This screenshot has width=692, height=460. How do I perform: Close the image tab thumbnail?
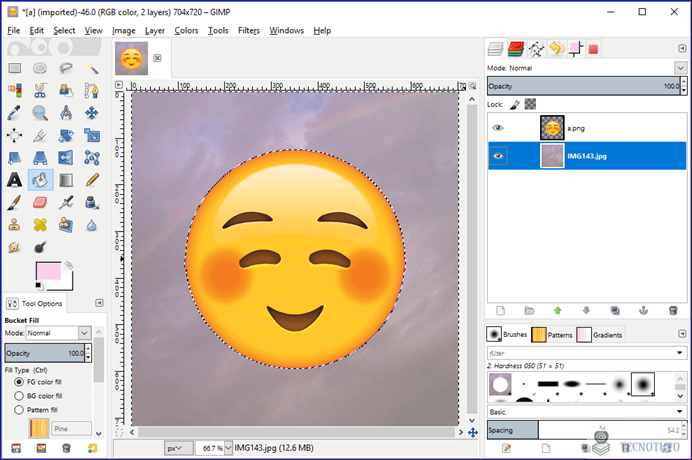point(158,58)
